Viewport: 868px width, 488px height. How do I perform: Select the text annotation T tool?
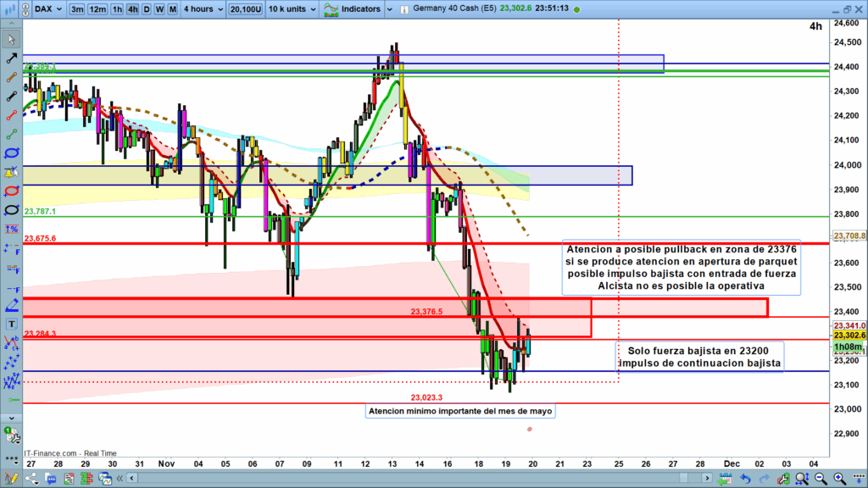12,324
